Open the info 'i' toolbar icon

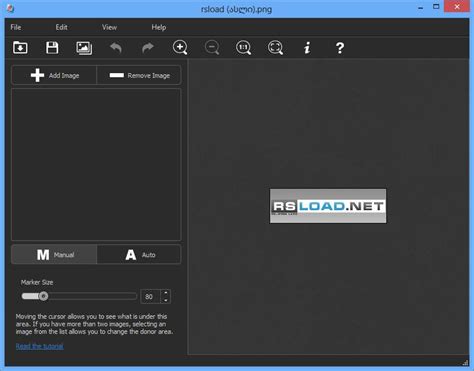point(307,48)
